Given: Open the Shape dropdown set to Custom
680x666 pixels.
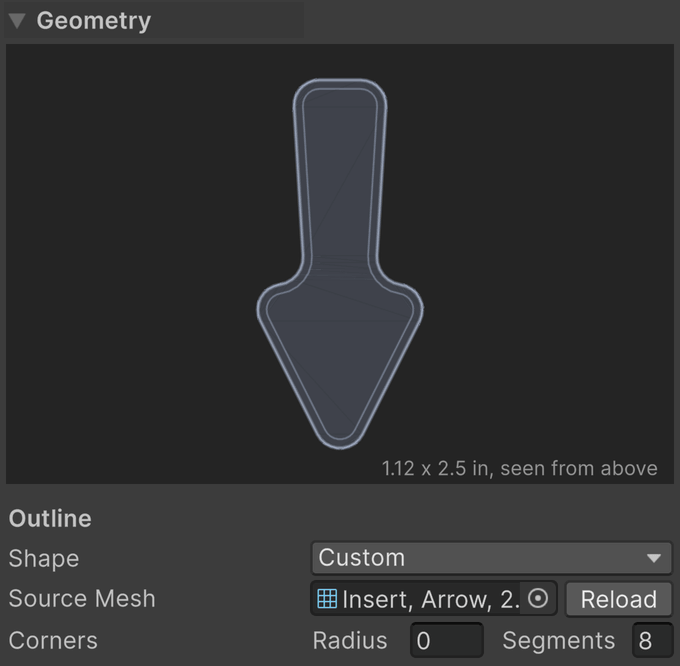Looking at the screenshot, I should (492, 558).
